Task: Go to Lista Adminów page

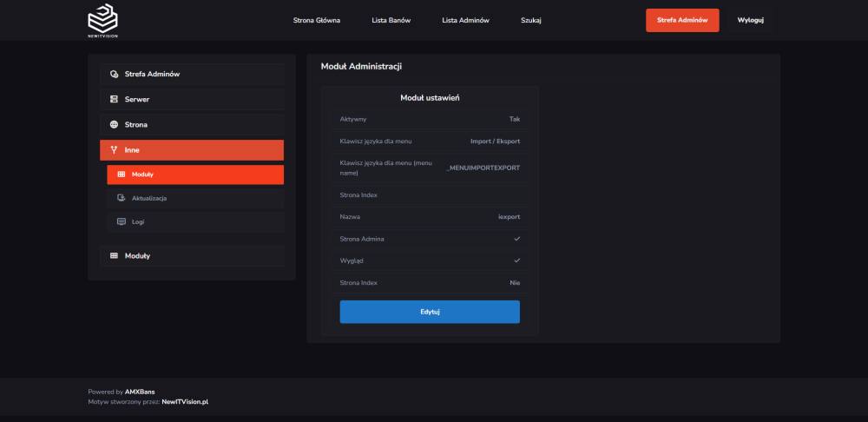Action: 465,21
